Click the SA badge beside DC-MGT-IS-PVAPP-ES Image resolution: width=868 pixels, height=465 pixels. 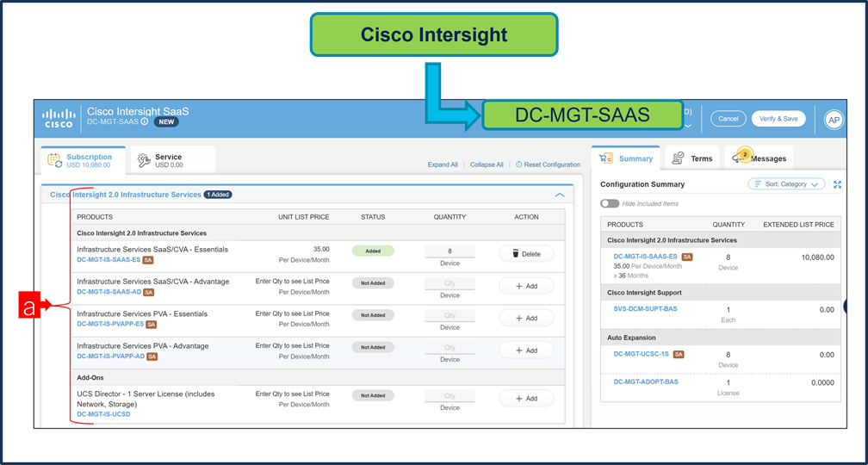coord(152,325)
